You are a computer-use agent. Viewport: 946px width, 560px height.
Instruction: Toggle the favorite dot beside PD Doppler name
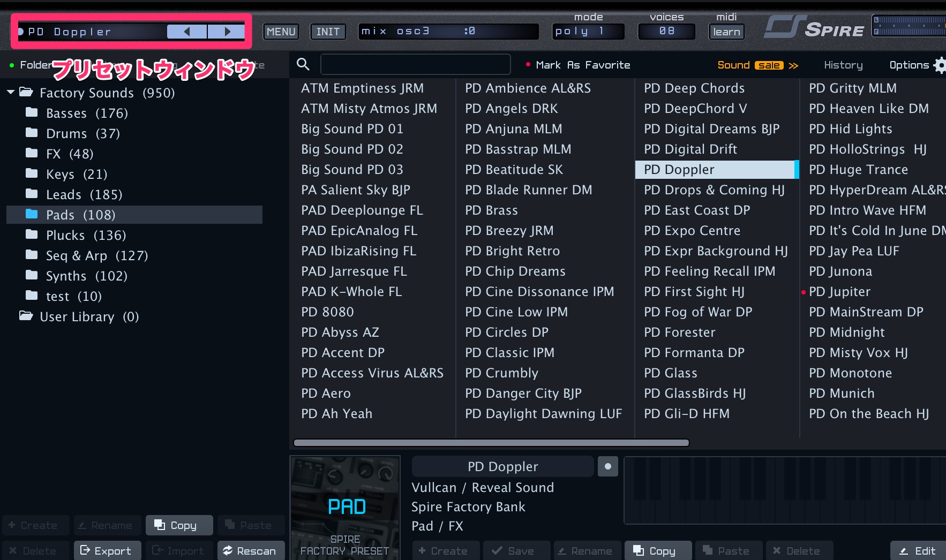click(x=607, y=466)
